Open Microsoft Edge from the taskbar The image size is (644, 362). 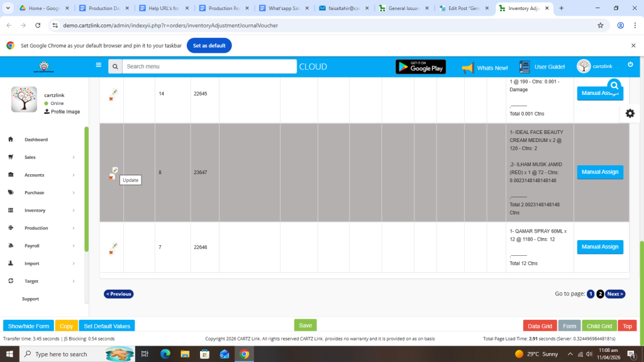[x=165, y=354]
